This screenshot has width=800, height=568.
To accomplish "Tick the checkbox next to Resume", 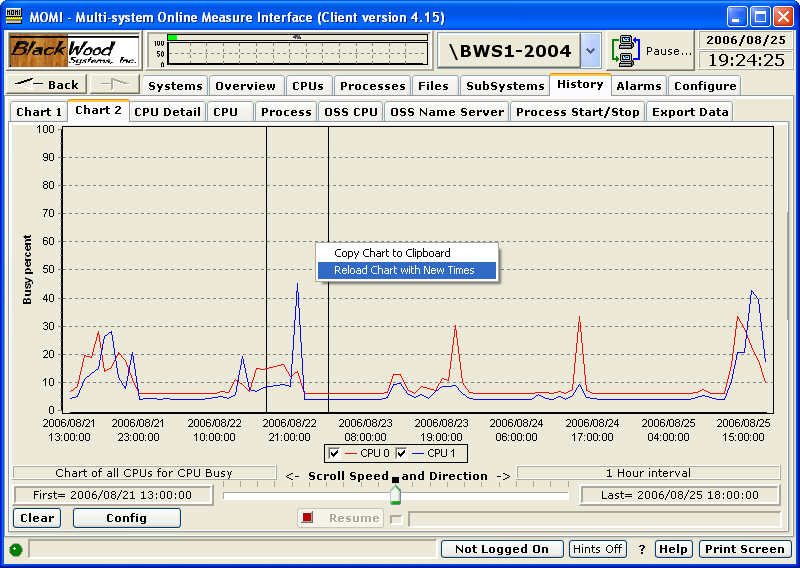I will coord(396,519).
